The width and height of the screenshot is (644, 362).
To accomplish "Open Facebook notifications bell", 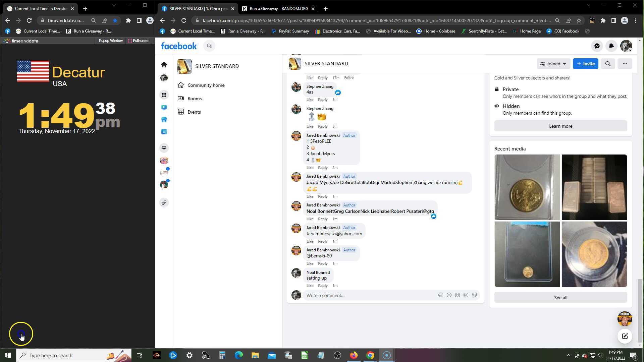I will pyautogui.click(x=611, y=46).
